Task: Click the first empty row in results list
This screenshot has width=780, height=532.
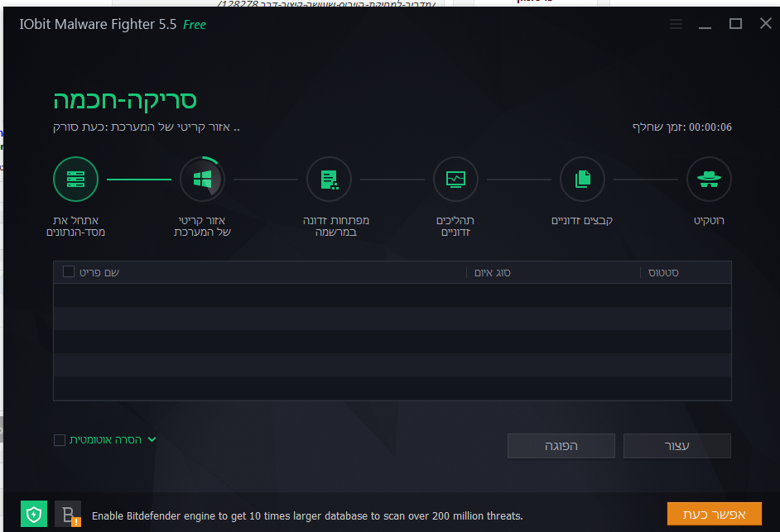Action: coord(392,295)
